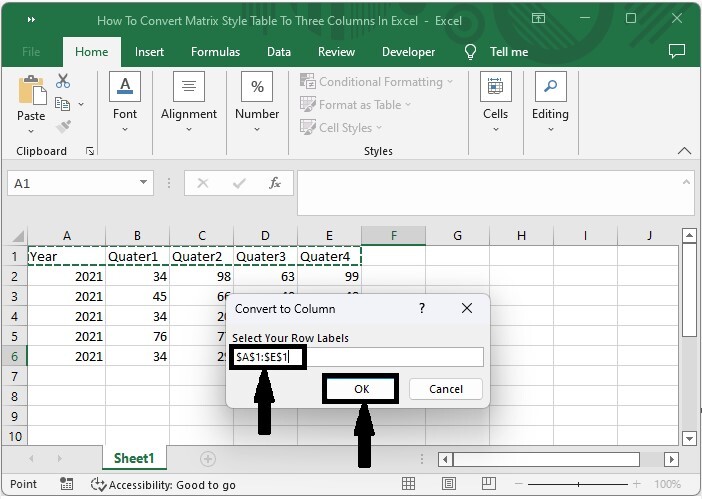The image size is (702, 499).
Task: Open the Editing group icon
Action: pyautogui.click(x=549, y=86)
